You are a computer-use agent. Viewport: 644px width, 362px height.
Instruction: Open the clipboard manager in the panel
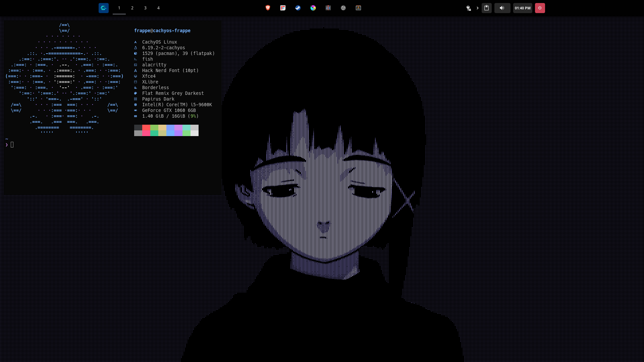click(x=486, y=8)
